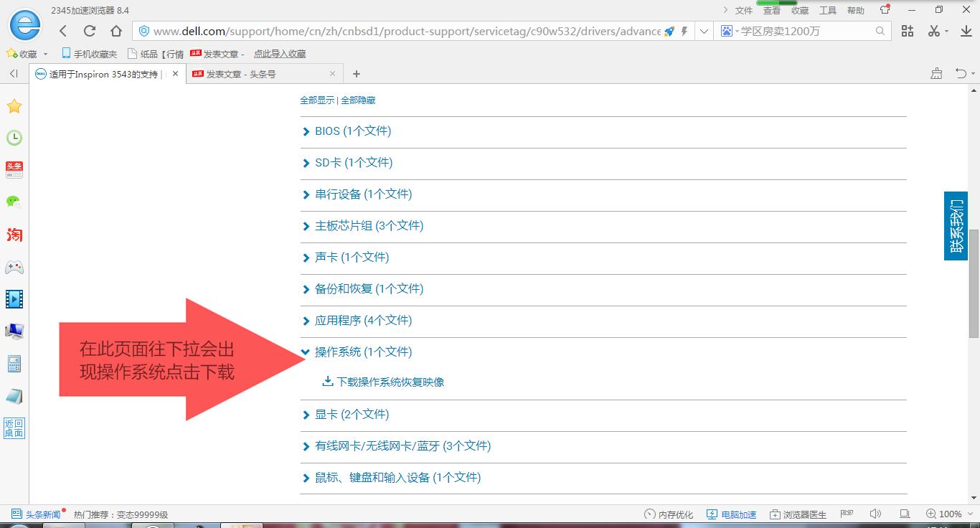Viewport: 980px width, 528px height.
Task: Open a new tab with plus button
Action: click(x=357, y=73)
